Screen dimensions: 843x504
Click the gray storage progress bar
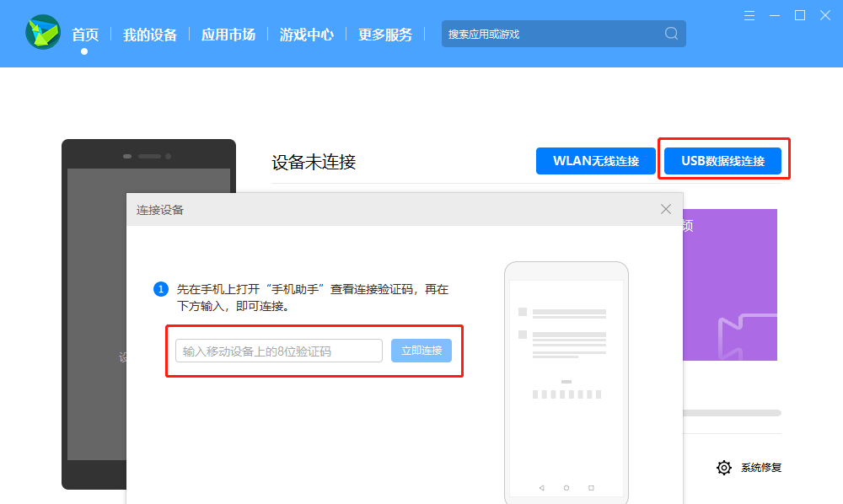tap(730, 413)
